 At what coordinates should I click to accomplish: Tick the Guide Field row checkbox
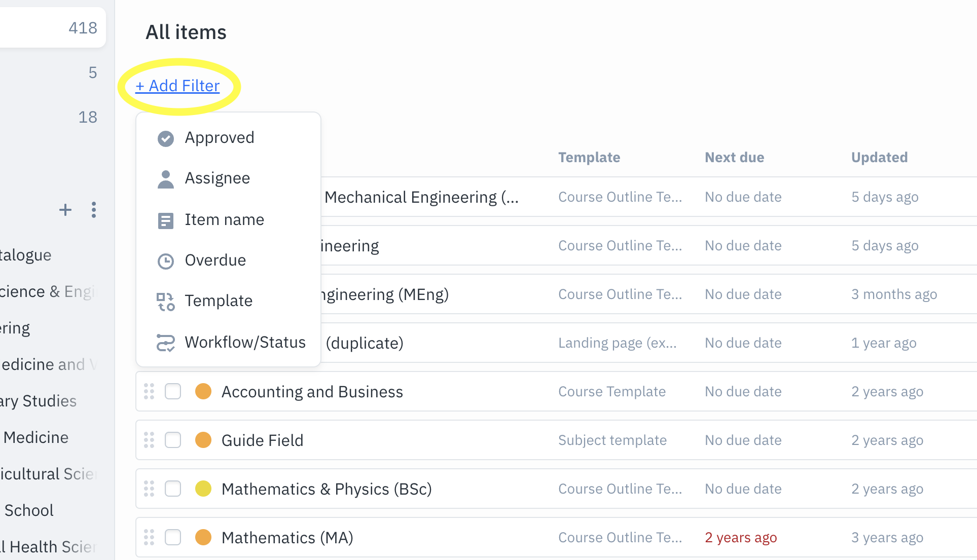click(x=172, y=440)
